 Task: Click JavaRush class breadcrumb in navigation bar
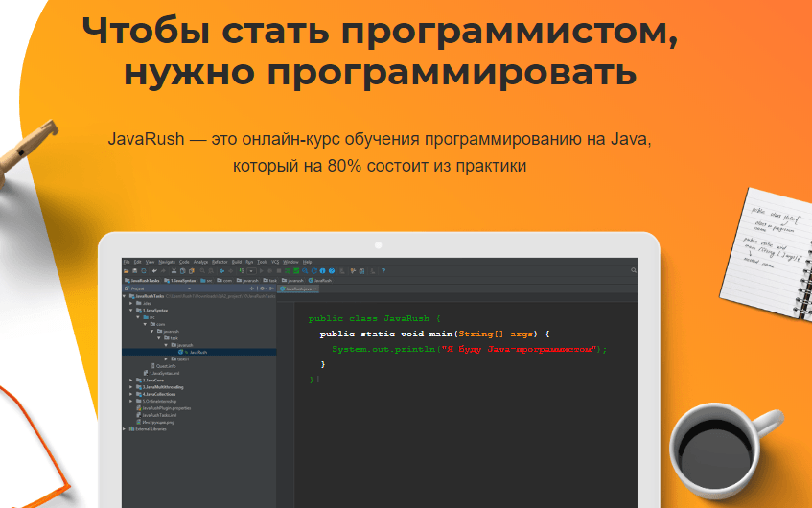[x=319, y=280]
